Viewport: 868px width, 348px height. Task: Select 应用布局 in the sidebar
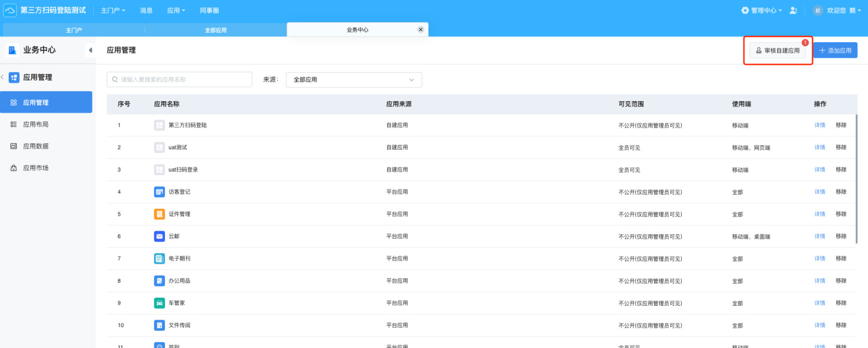click(36, 124)
